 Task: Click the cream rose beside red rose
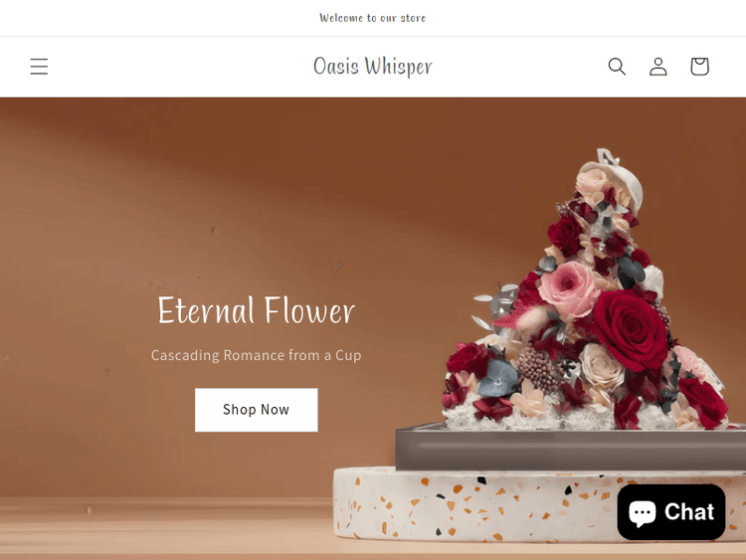coord(601,366)
